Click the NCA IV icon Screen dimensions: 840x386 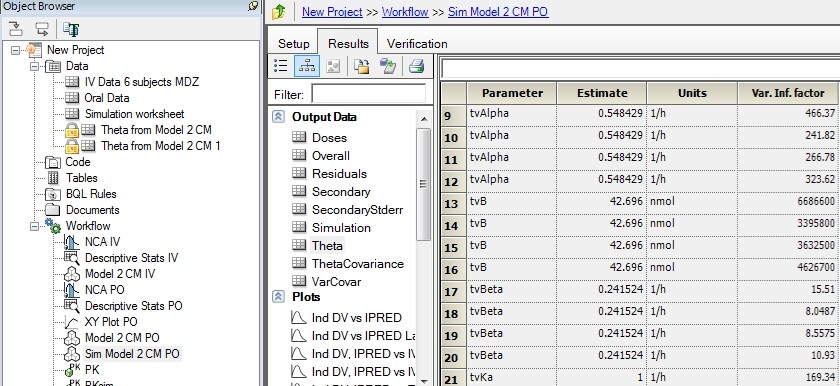(x=72, y=242)
